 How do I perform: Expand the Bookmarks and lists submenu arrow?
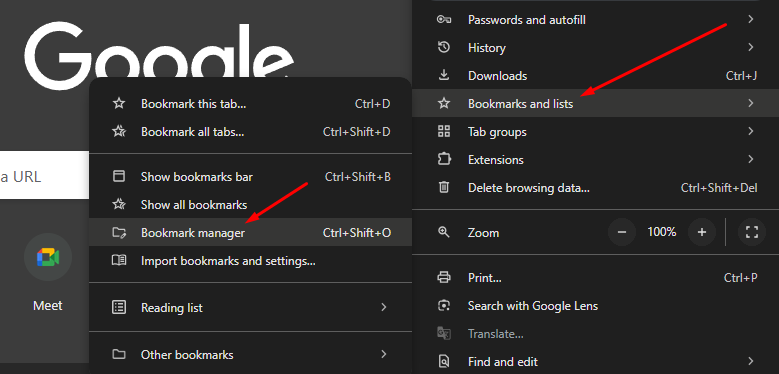click(751, 103)
